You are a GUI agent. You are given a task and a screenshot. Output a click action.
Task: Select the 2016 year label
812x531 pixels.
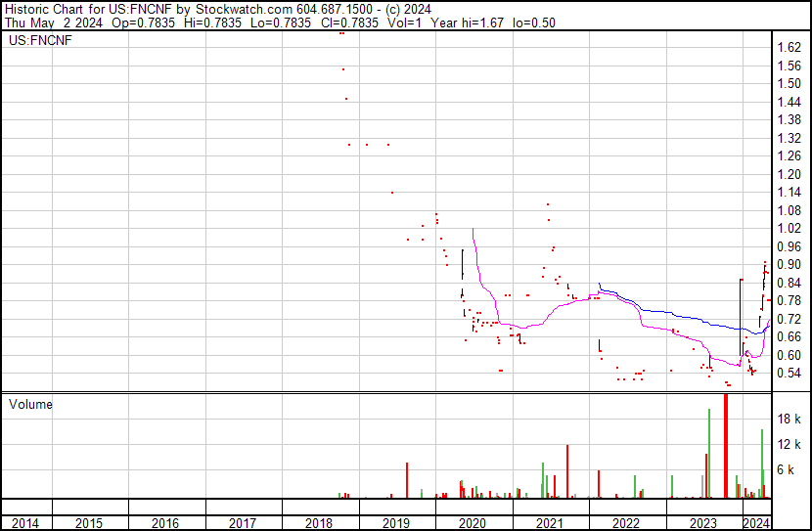pyautogui.click(x=165, y=523)
